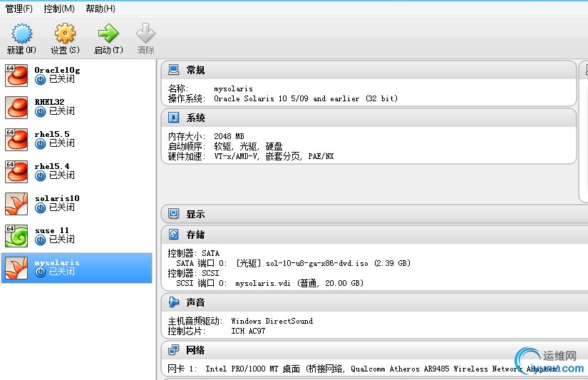Click the power-off state icon under Oracle10g
Screen dimensions: 588x380
[x=40, y=80]
